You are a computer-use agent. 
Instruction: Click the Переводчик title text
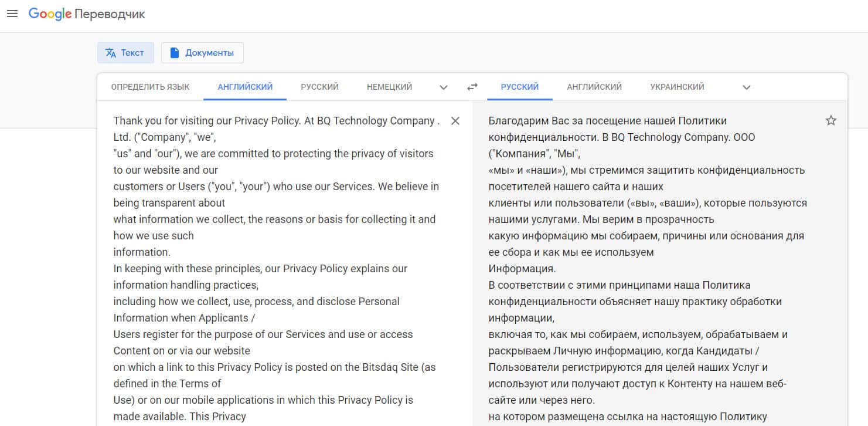point(110,14)
